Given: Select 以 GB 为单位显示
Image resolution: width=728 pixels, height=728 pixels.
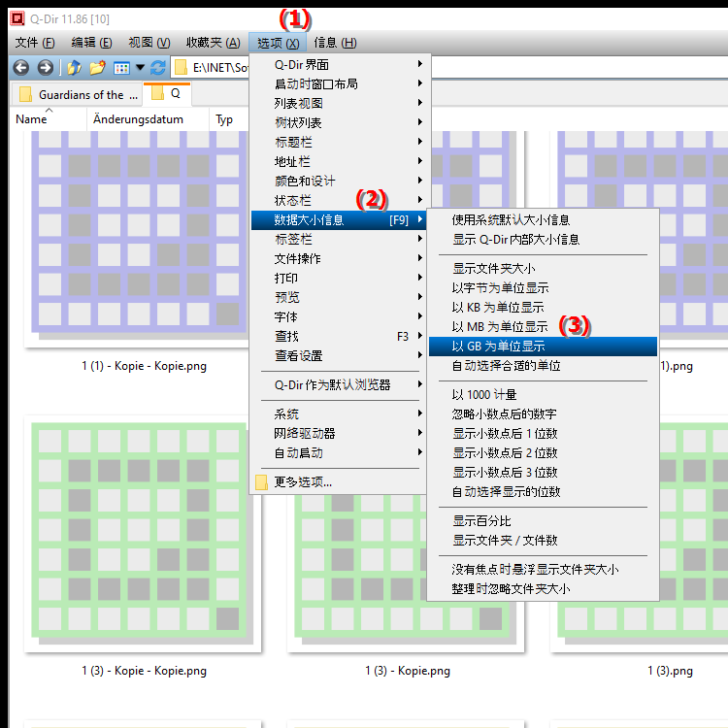Looking at the screenshot, I should click(x=543, y=347).
